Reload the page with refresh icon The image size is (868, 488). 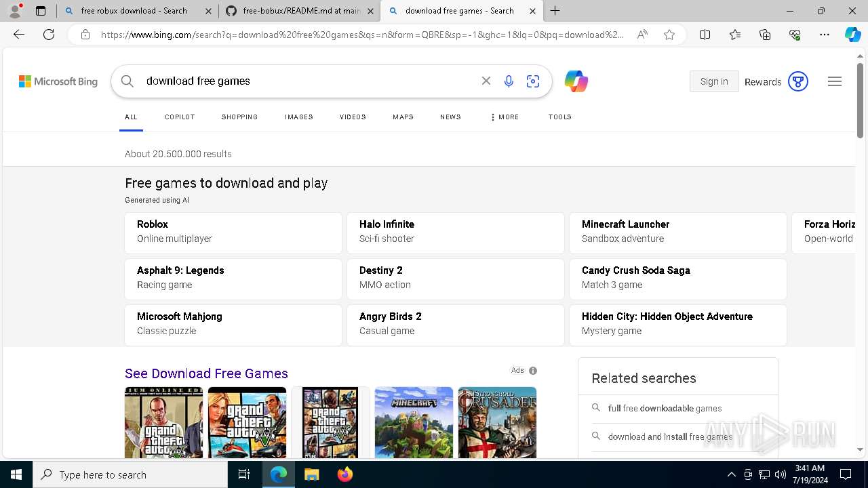click(49, 35)
